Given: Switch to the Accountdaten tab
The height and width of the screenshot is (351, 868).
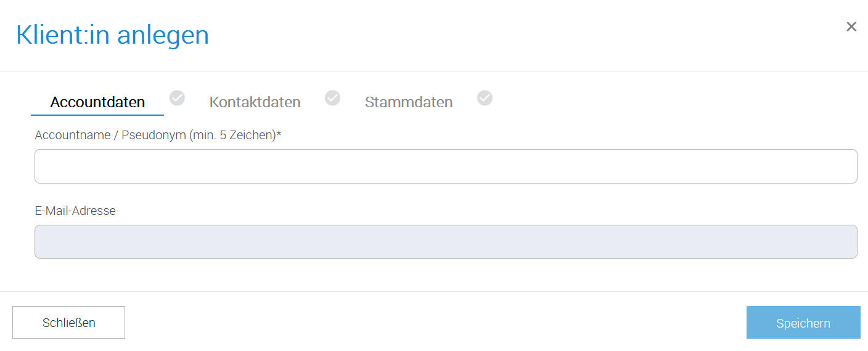Looking at the screenshot, I should pos(97,102).
